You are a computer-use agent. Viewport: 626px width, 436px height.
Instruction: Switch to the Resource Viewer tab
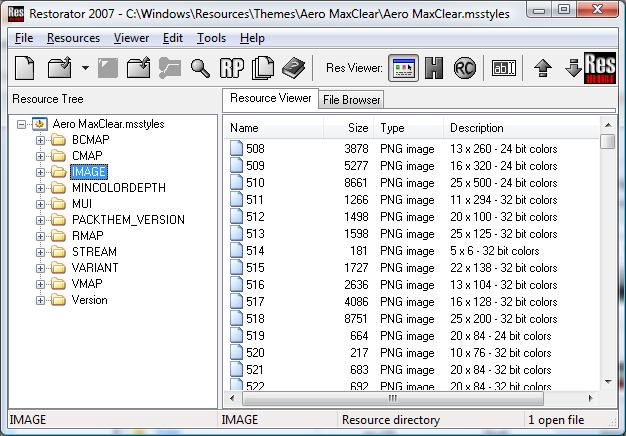(270, 98)
